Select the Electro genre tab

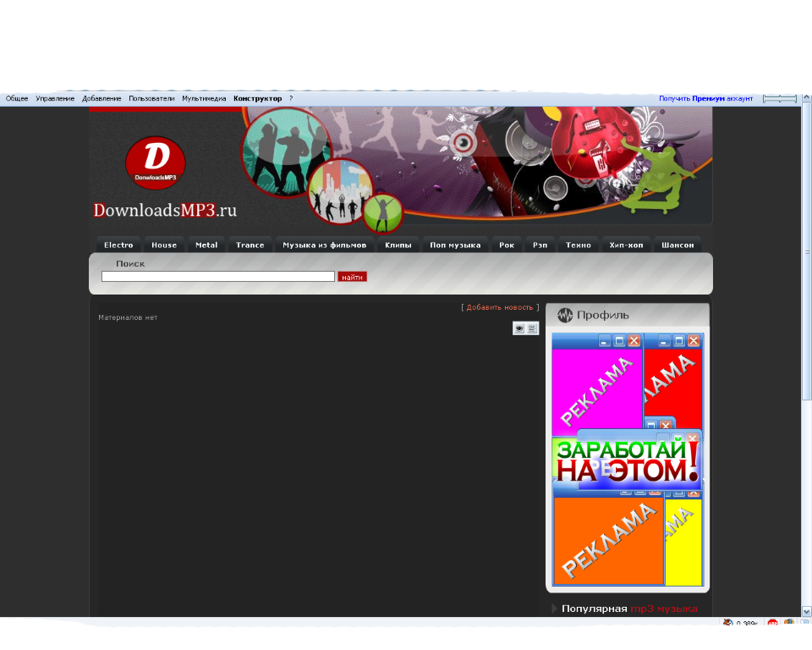pyautogui.click(x=118, y=245)
